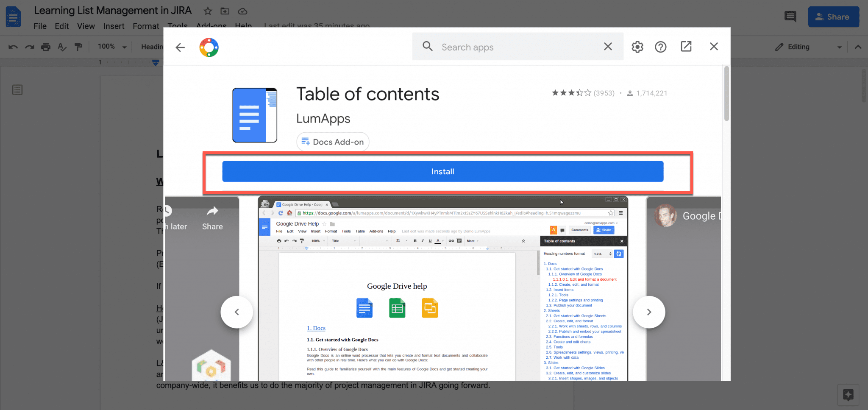Open the 100% zoom dropdown
The image size is (868, 410).
111,47
